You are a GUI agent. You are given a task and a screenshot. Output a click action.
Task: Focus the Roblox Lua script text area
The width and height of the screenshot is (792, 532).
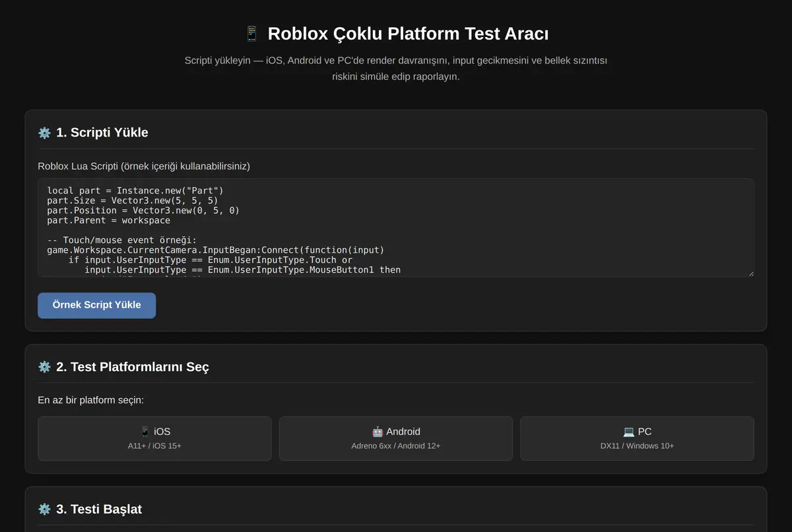coord(396,228)
